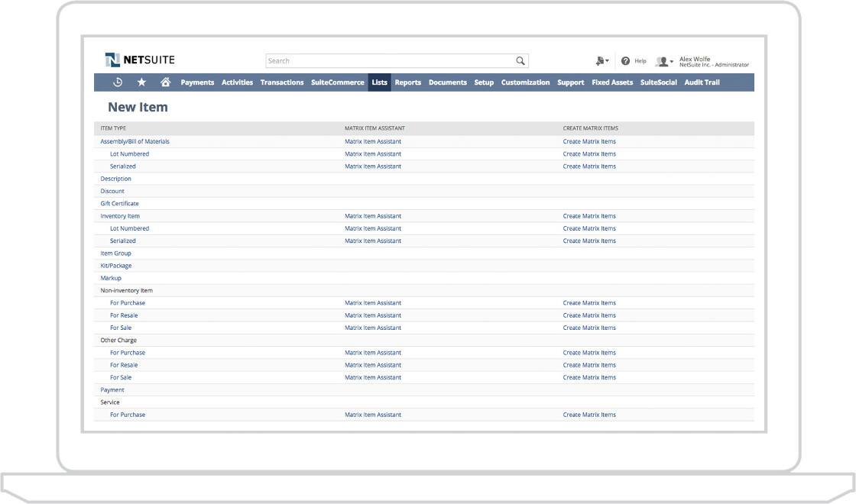Screen dimensions: 856x504
Task: Click the Item Type column header
Action: coord(113,128)
